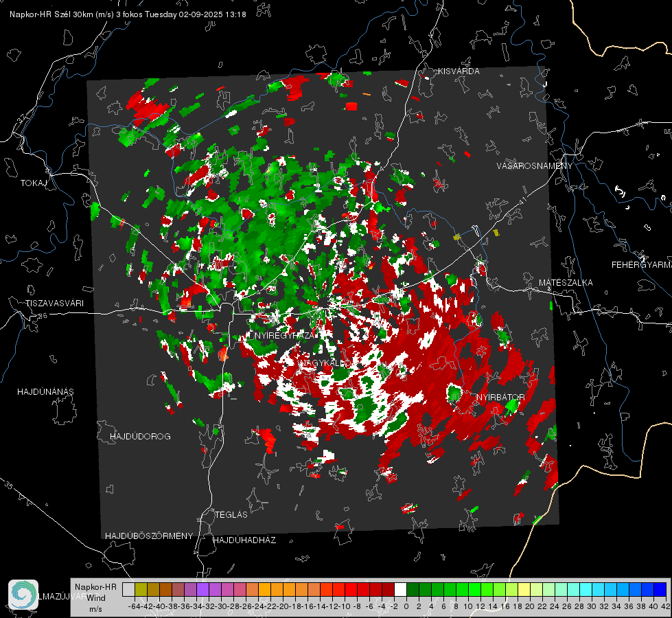Screen dimensions: 672x618
Task: Click the 42 value at the legend end
Action: (x=666, y=606)
